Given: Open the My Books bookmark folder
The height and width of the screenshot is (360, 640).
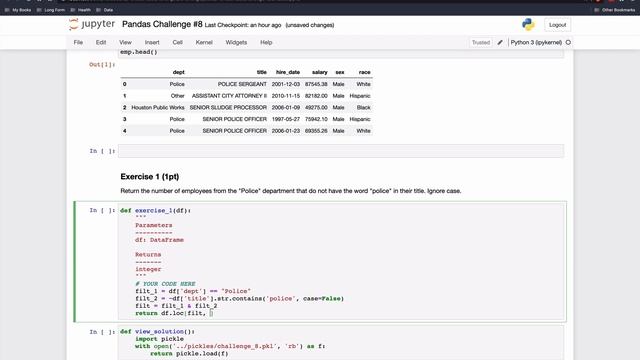Looking at the screenshot, I should pos(18,10).
